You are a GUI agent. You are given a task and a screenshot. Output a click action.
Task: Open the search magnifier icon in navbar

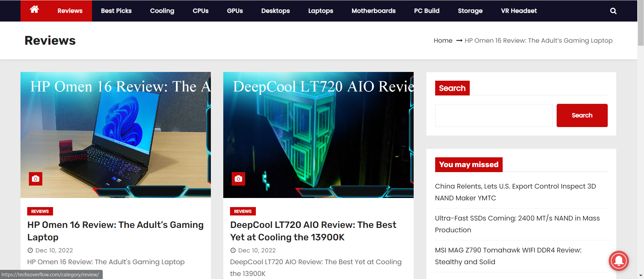(613, 11)
